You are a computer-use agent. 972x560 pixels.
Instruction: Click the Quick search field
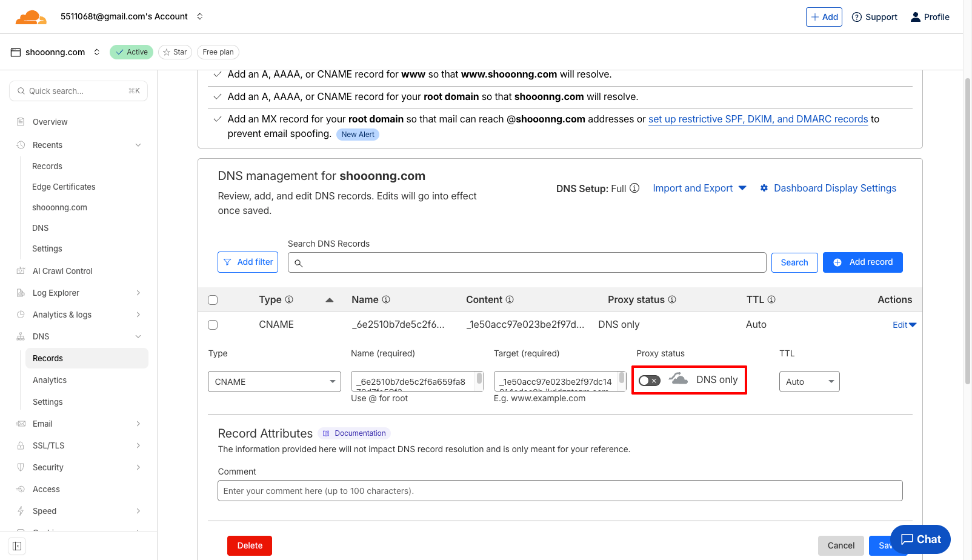click(79, 91)
